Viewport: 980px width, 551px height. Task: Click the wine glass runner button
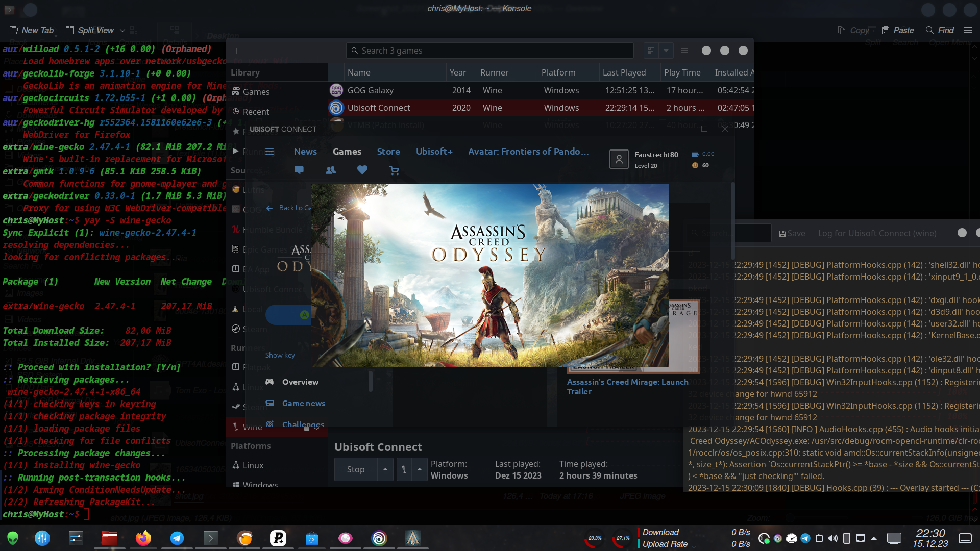click(404, 469)
